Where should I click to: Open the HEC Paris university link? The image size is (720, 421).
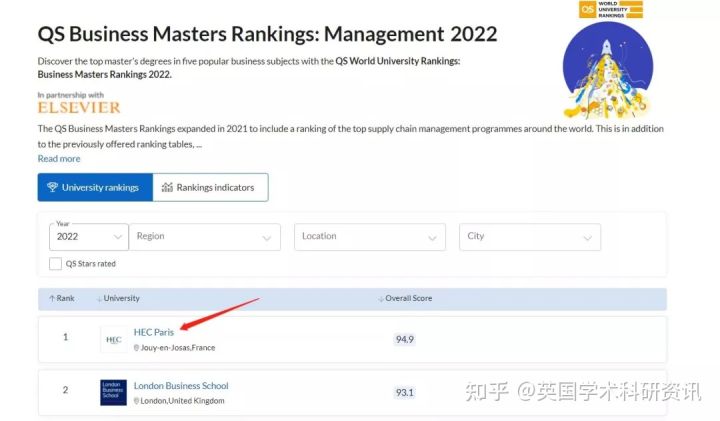154,332
